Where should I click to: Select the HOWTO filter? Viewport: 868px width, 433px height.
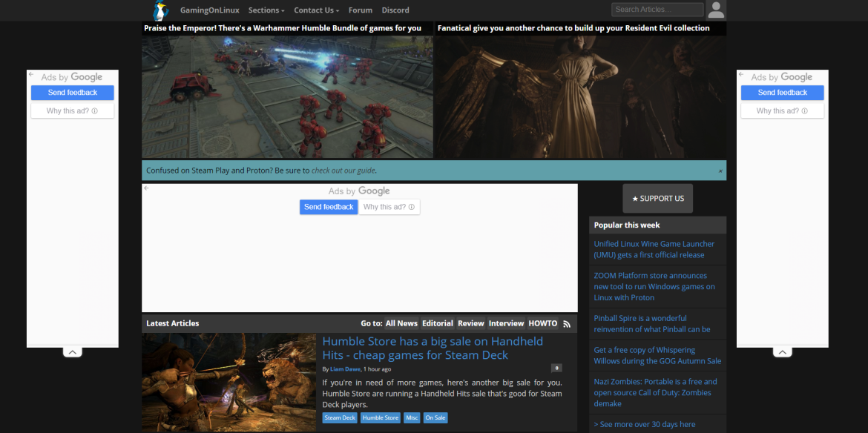(542, 323)
